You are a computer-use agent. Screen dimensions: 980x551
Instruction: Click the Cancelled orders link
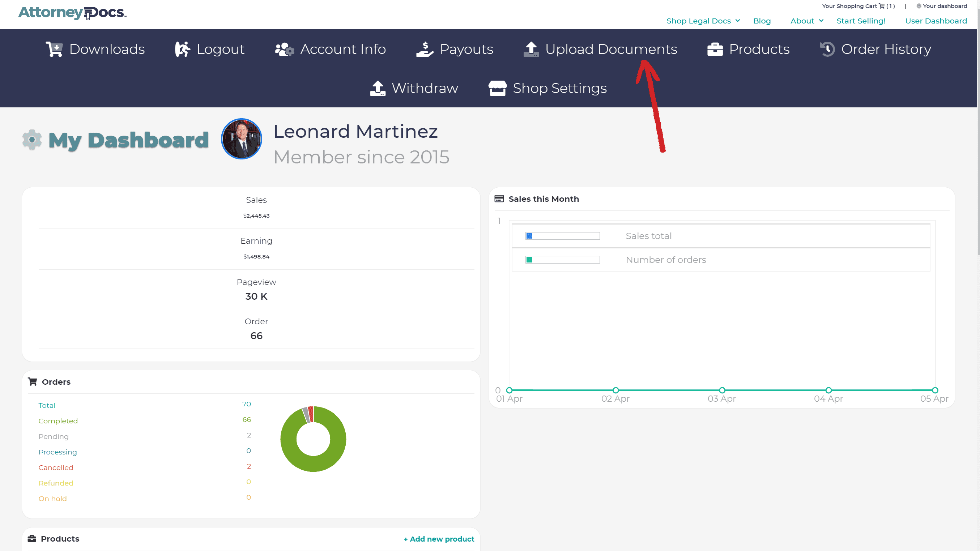point(56,468)
